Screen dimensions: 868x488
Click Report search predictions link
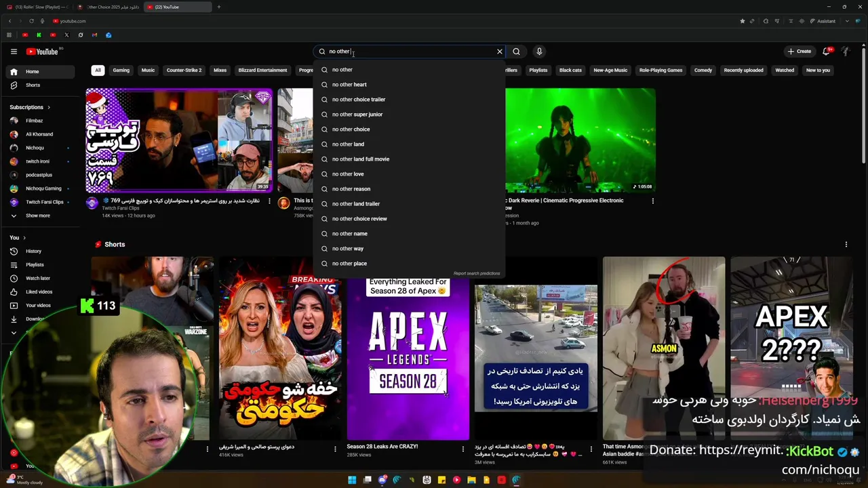[477, 273]
